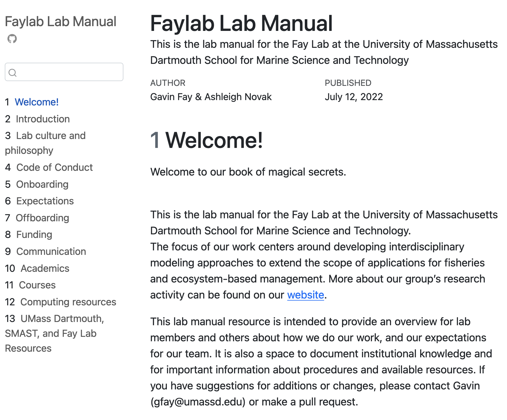The width and height of the screenshot is (507, 420).
Task: Open the GitHub repository icon
Action: point(12,39)
